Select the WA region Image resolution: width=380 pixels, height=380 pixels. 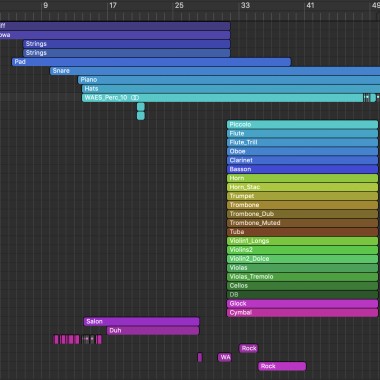point(225,358)
